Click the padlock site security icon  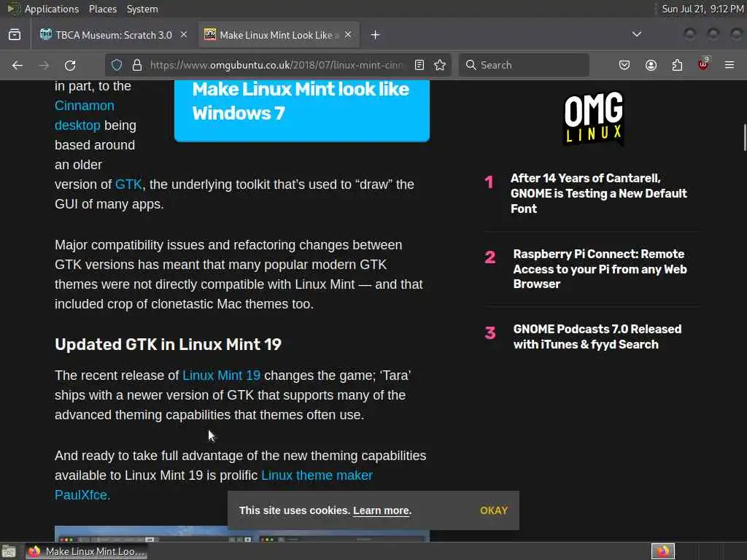137,65
